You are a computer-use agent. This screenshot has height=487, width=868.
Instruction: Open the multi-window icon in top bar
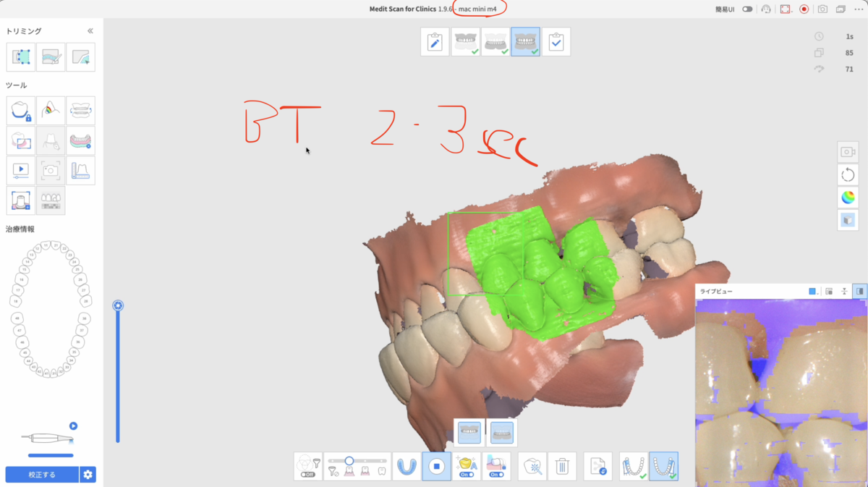point(841,9)
